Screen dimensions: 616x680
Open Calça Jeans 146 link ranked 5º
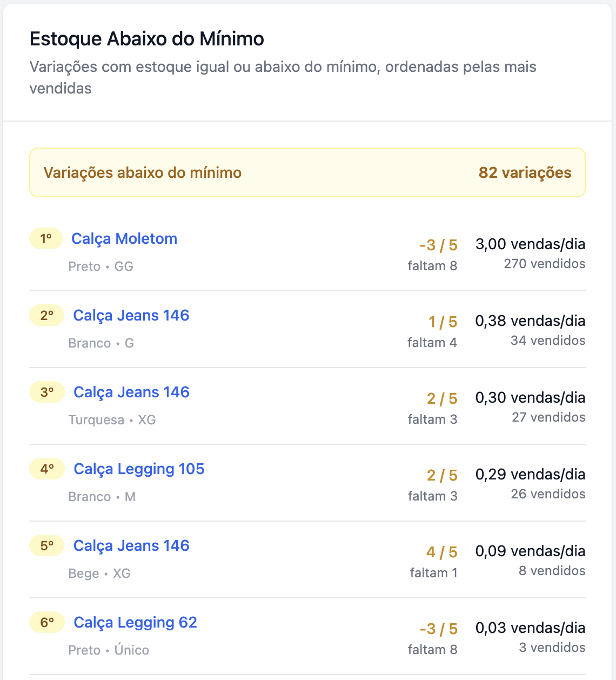coord(131,546)
